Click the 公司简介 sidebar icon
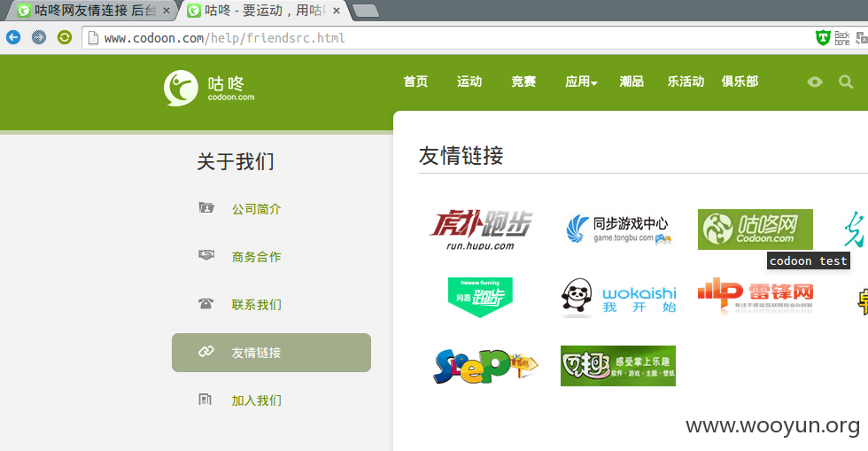 coord(205,207)
